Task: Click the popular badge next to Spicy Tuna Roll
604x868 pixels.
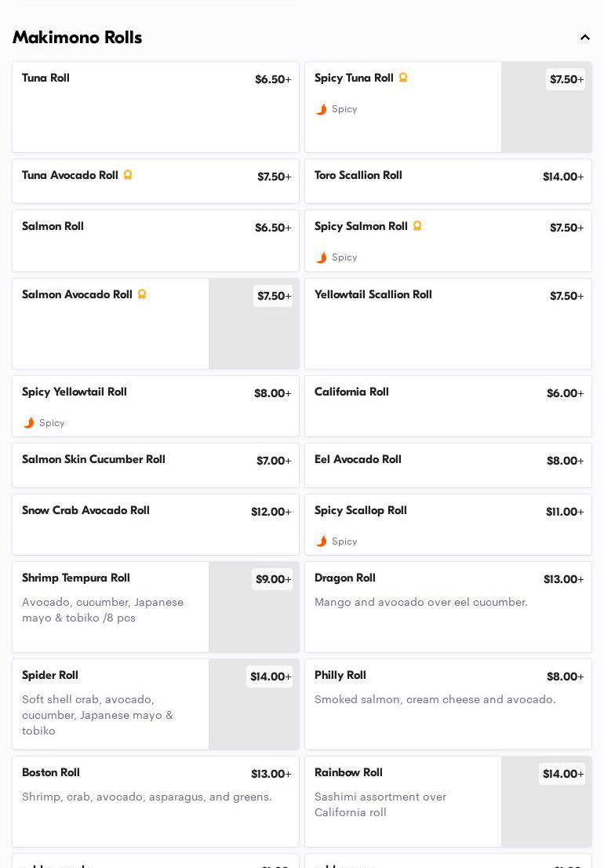Action: point(403,78)
